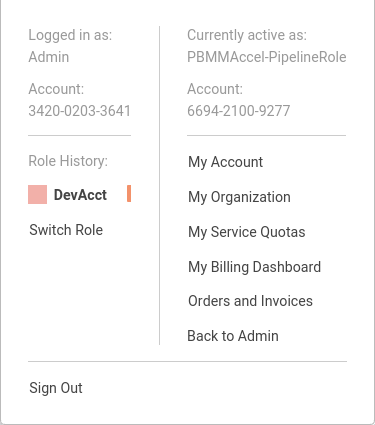Switch Back to Admin
Screen dimensions: 375x425
(233, 336)
